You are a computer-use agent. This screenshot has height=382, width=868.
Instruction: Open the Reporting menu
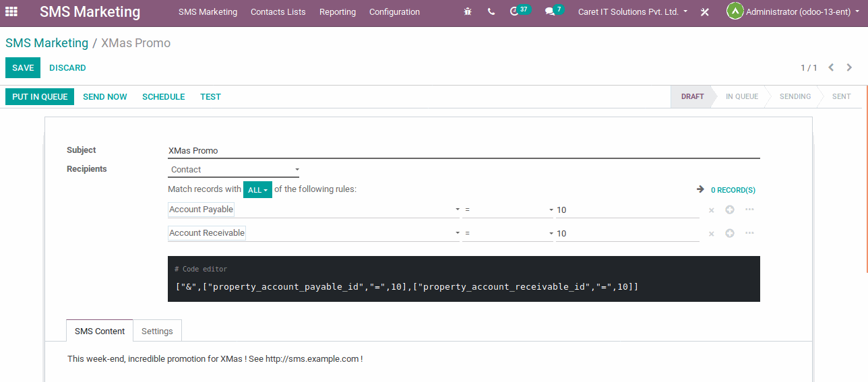pos(338,11)
